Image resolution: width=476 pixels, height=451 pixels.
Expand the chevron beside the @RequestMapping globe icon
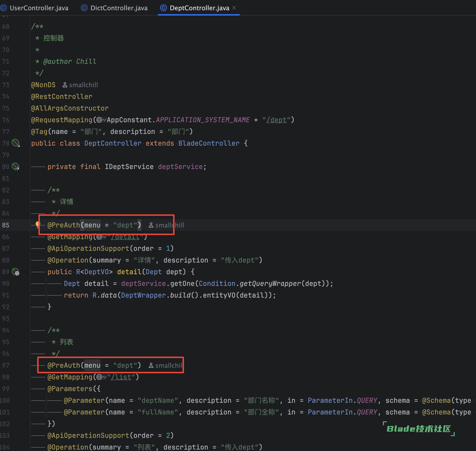point(105,120)
